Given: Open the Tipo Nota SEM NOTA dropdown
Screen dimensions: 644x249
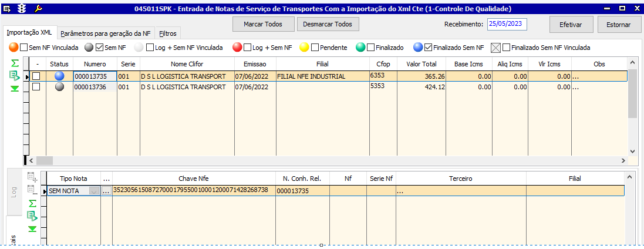Looking at the screenshot, I should pos(94,191).
